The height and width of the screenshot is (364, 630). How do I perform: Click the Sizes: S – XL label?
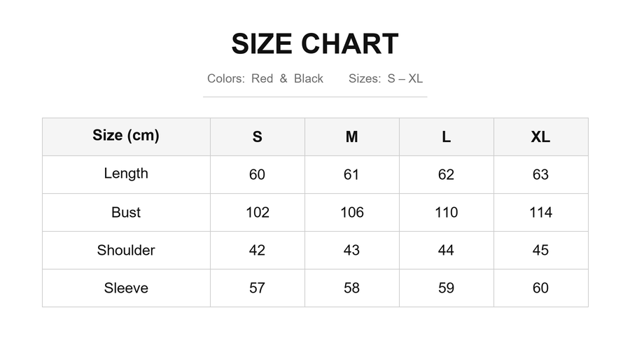[385, 78]
